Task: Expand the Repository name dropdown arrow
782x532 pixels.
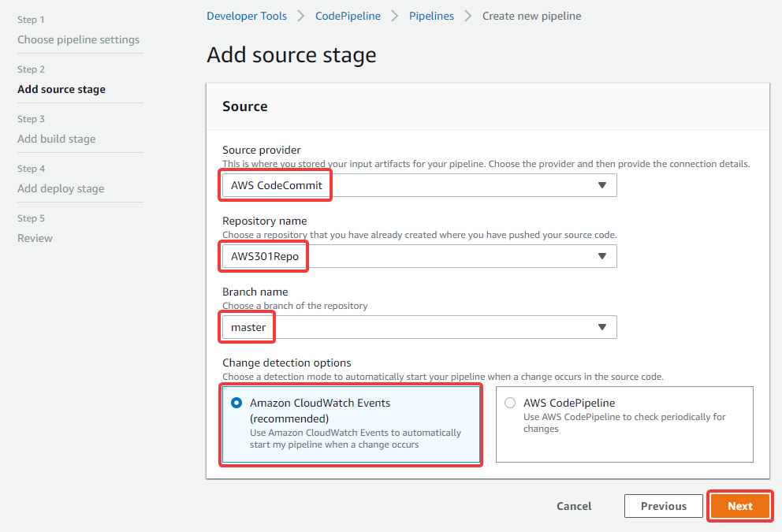Action: tap(602, 256)
